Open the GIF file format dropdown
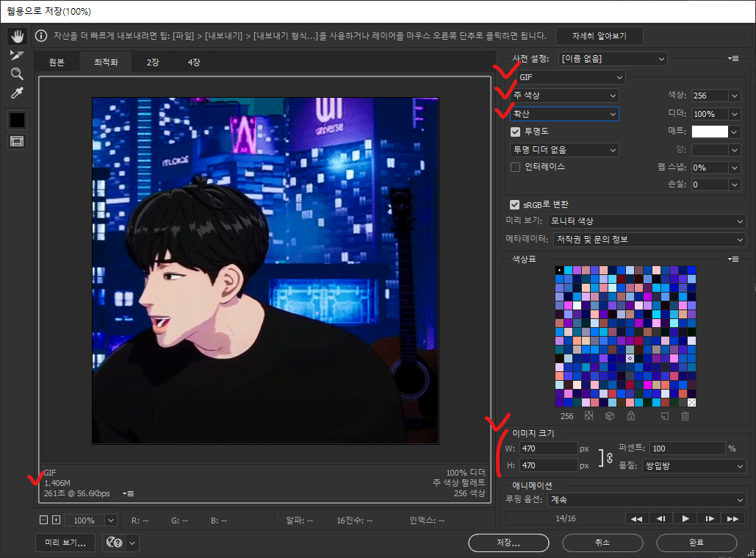The height and width of the screenshot is (558, 756). (570, 77)
